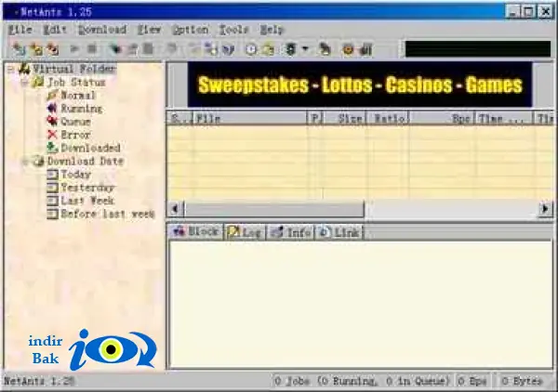Click the File column header
This screenshot has width=558, height=392.
coord(250,118)
